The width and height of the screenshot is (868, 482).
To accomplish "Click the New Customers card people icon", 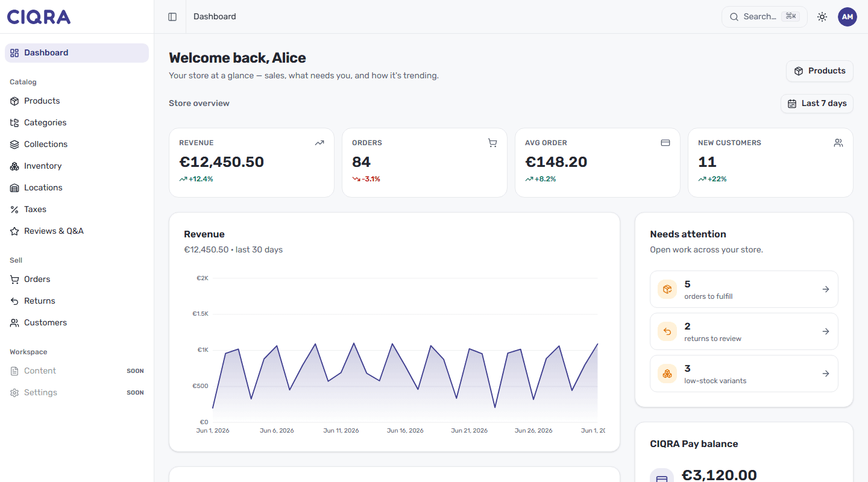I will pyautogui.click(x=838, y=143).
